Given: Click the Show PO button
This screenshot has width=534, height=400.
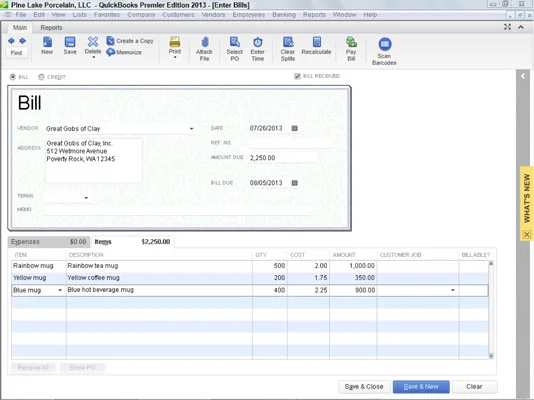Looking at the screenshot, I should click(82, 368).
